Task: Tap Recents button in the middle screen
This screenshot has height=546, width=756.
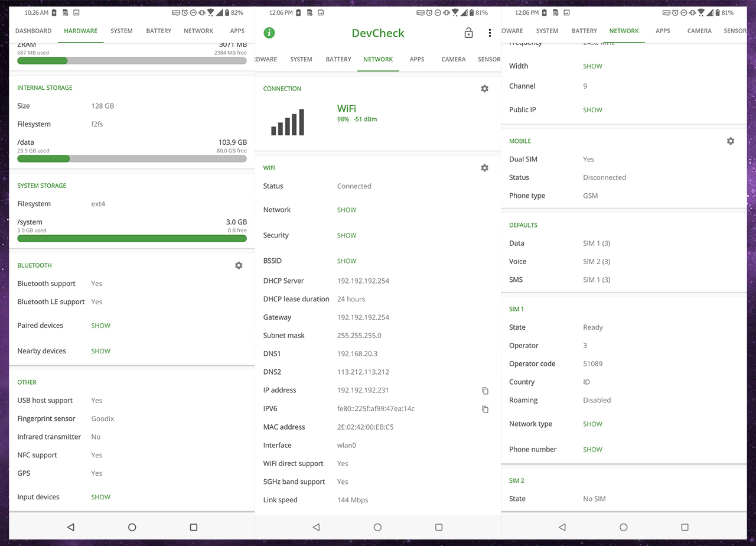Action: 439,527
